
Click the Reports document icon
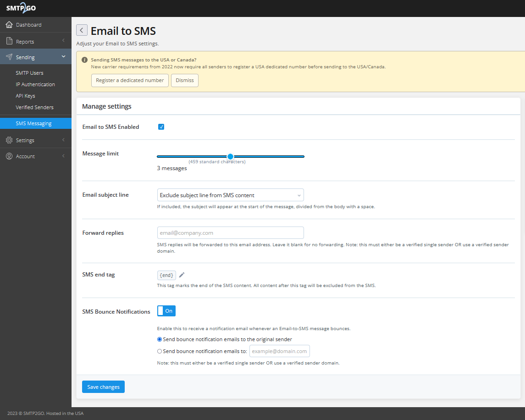coord(9,41)
